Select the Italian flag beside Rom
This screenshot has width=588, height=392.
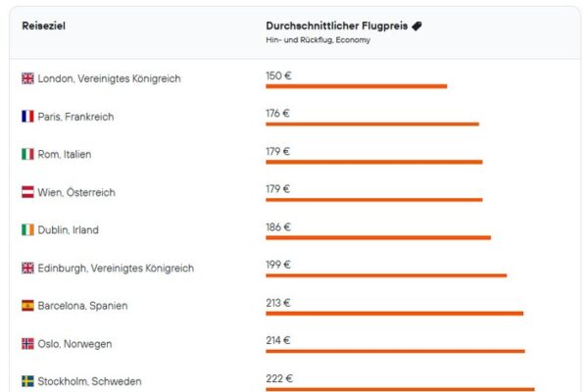(x=27, y=154)
